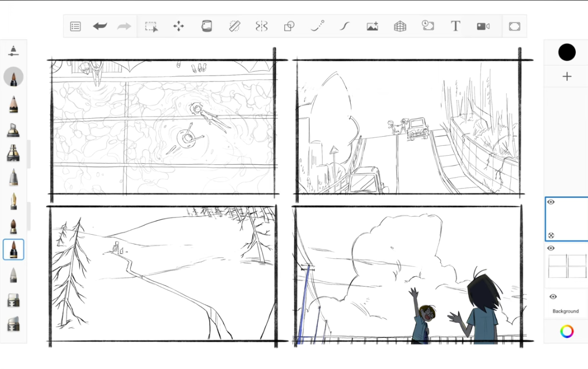Open brush properties slider icon

13,51
